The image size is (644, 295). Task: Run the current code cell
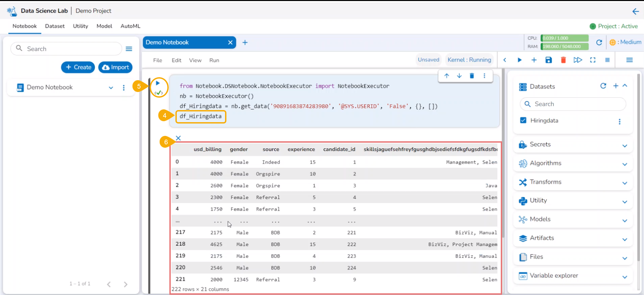158,83
